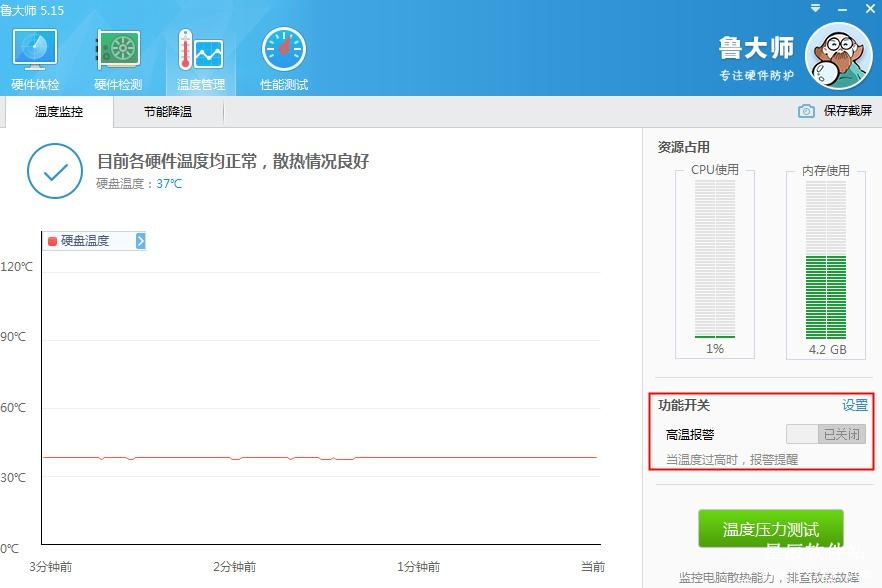Click the 目前各硬件温度均正常 status heading

(x=233, y=161)
